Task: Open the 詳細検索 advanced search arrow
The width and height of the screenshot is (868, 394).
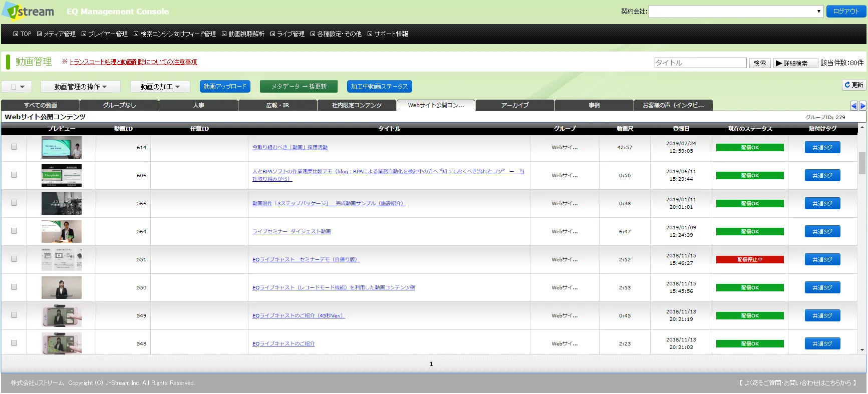Action: (779, 63)
